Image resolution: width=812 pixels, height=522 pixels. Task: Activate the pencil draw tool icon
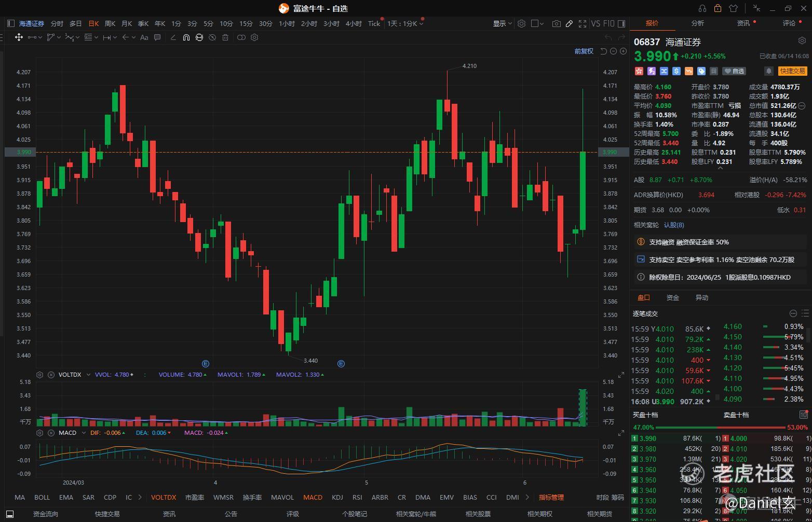570,23
